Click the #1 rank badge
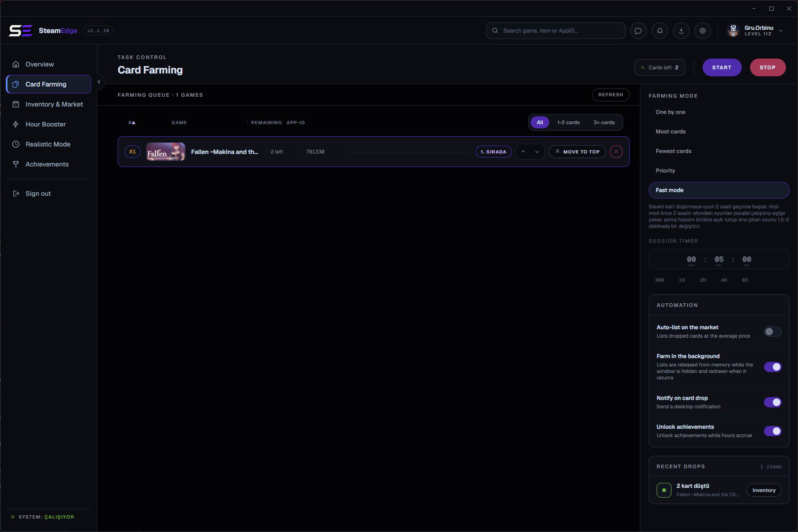This screenshot has width=798, height=532. tap(133, 152)
